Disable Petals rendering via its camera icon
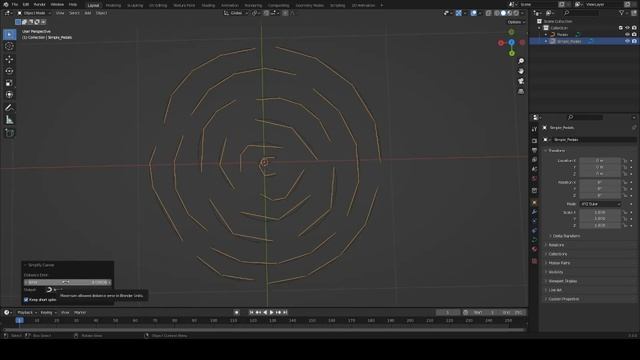Screen dimensions: 640x360 point(634,34)
